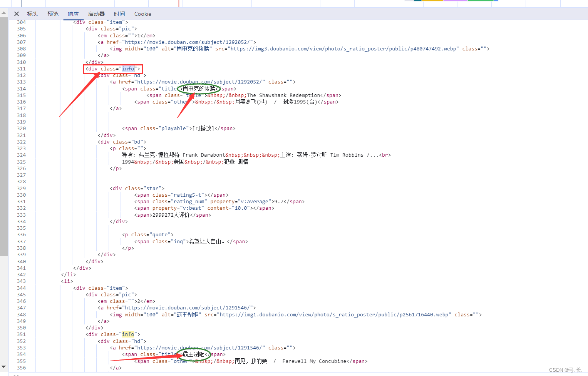Click the div class="pic" tag on line 305
Viewport: 588px width, 376px height.
click(111, 29)
